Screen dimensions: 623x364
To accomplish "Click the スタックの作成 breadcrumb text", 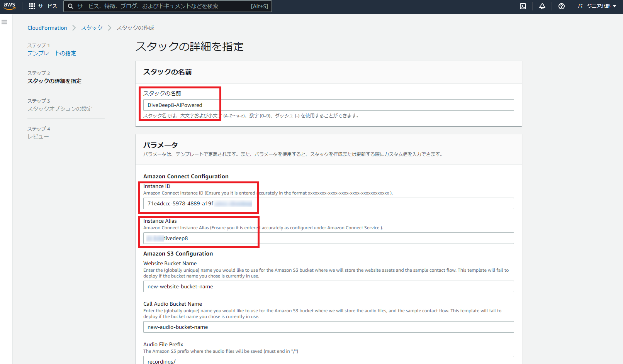I will 135,28.
